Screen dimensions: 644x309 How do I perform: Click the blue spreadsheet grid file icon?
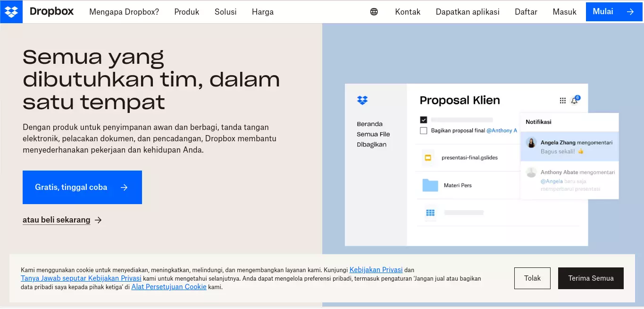pyautogui.click(x=430, y=213)
